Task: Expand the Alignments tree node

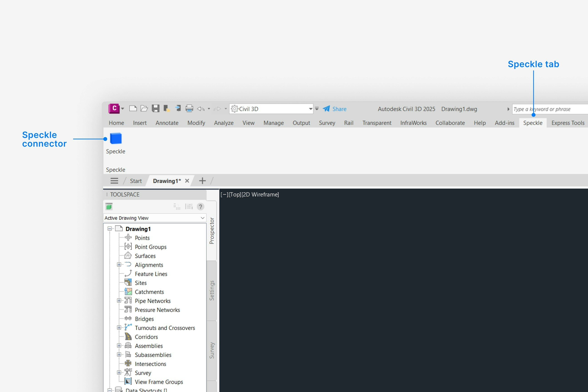Action: pos(119,265)
